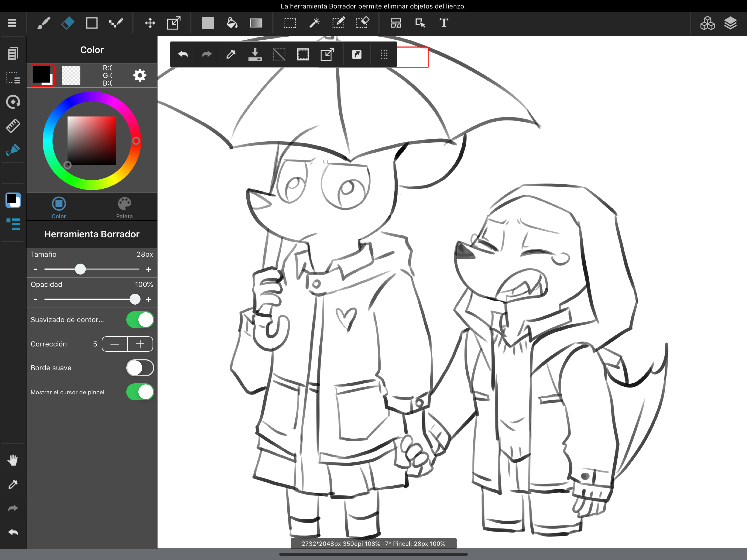
Task: Select the transparent color swatch
Action: coord(71,75)
